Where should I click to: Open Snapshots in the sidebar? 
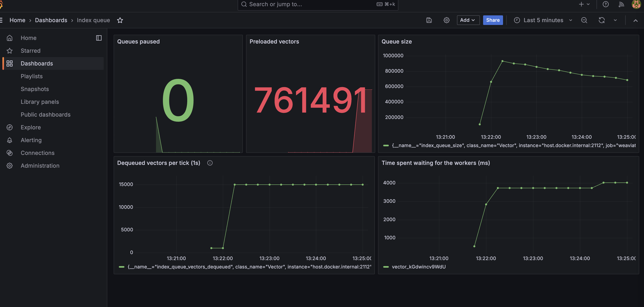coord(35,89)
